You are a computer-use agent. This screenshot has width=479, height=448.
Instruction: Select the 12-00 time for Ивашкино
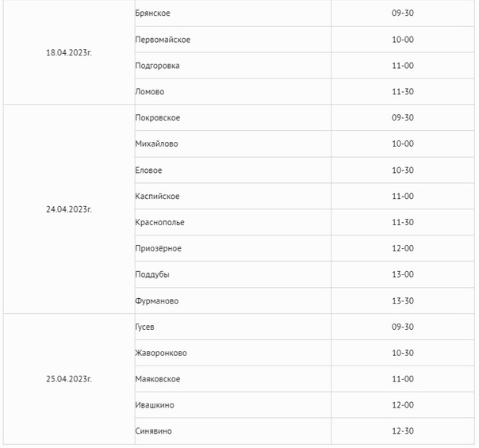point(403,406)
